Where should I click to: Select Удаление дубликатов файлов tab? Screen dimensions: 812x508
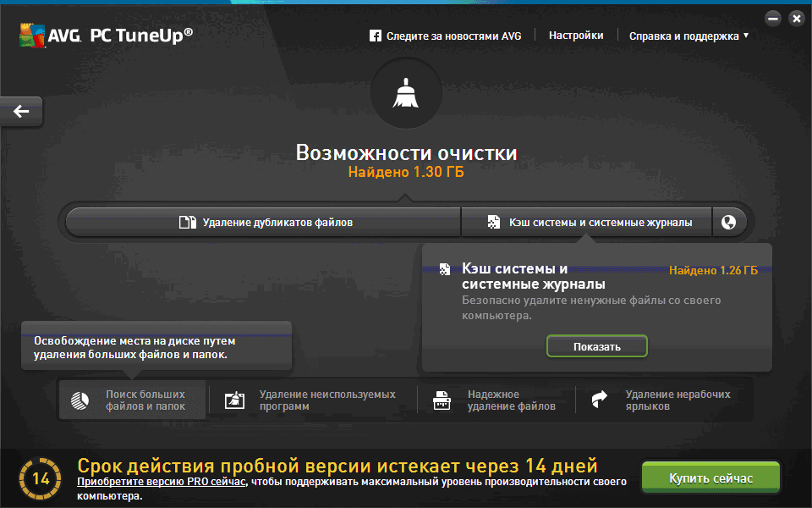[x=263, y=223]
